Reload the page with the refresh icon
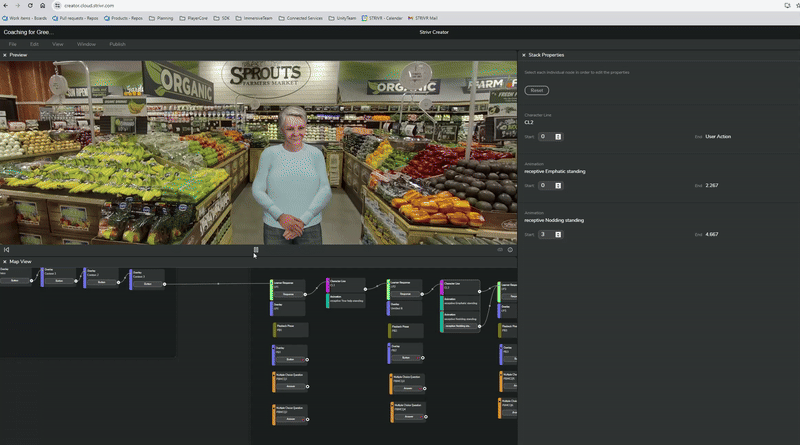 [x=30, y=6]
